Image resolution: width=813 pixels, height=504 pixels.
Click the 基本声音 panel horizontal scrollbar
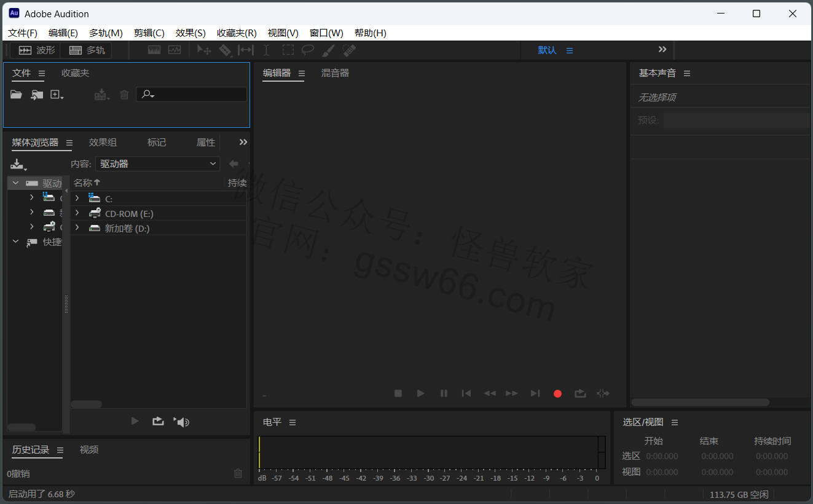(x=701, y=402)
